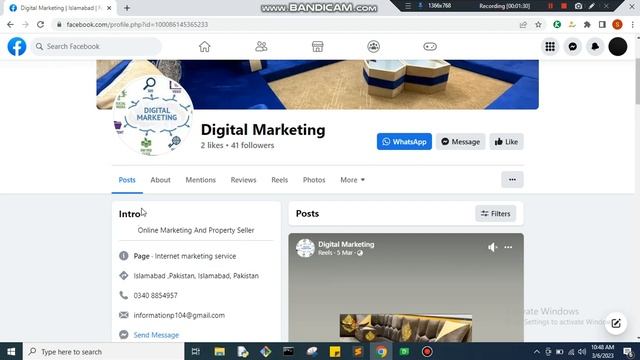The height and width of the screenshot is (360, 640).
Task: Open the Friends icon in top navigation
Action: coord(261,47)
